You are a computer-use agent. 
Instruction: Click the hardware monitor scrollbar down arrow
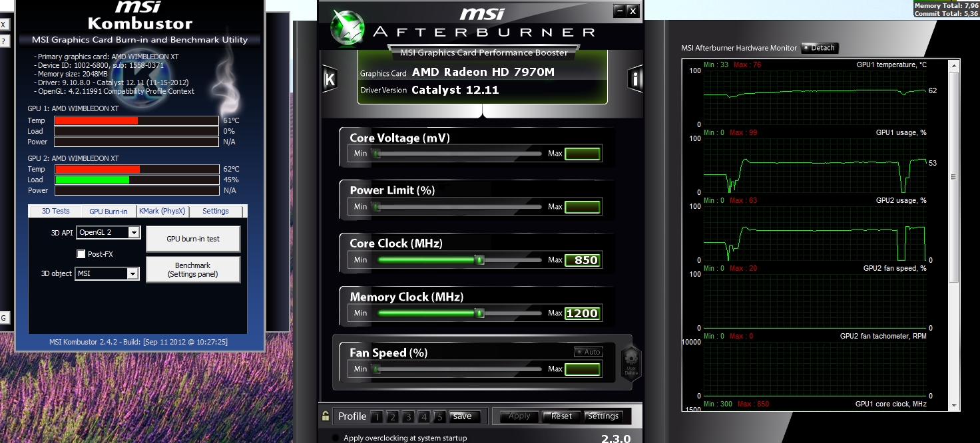click(953, 405)
